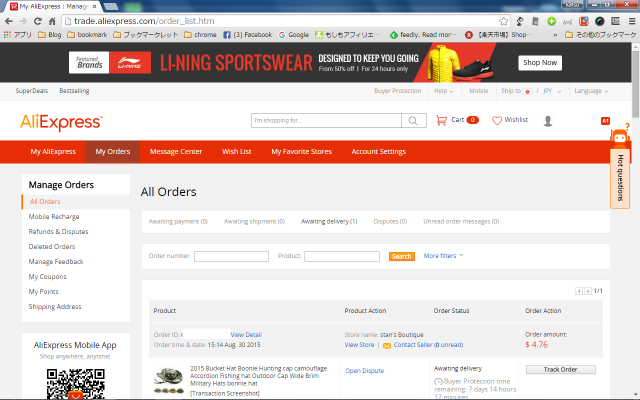Open the feedly bookmark
This screenshot has height=400, width=640.
[423, 35]
